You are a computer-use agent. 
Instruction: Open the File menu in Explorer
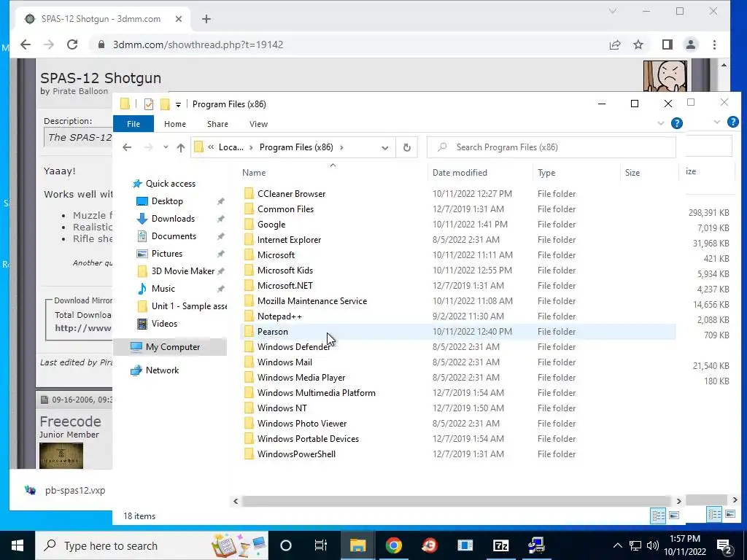pyautogui.click(x=133, y=124)
